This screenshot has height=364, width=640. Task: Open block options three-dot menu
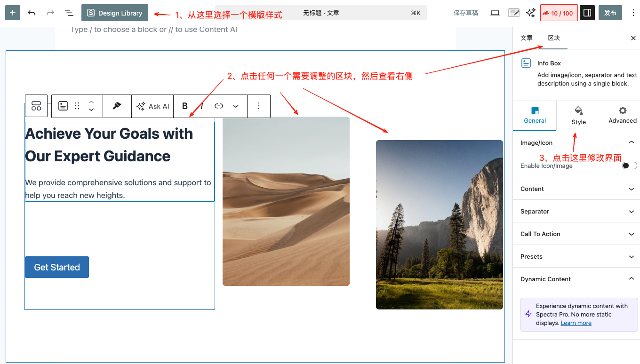pos(258,106)
